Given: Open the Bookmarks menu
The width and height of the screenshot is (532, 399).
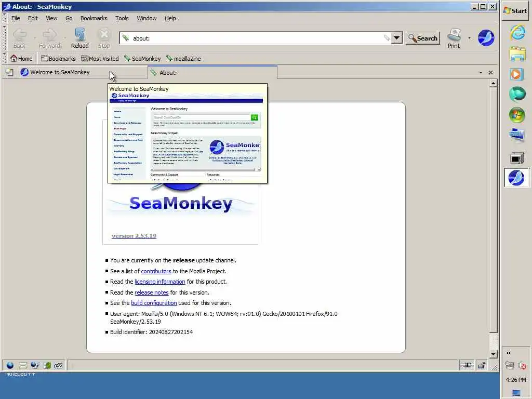Looking at the screenshot, I should pos(94,18).
